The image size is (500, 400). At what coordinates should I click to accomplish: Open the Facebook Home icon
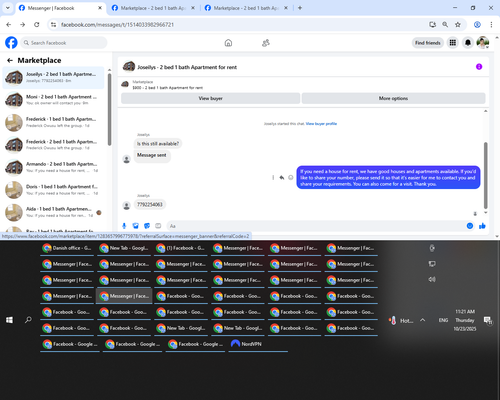(x=228, y=43)
